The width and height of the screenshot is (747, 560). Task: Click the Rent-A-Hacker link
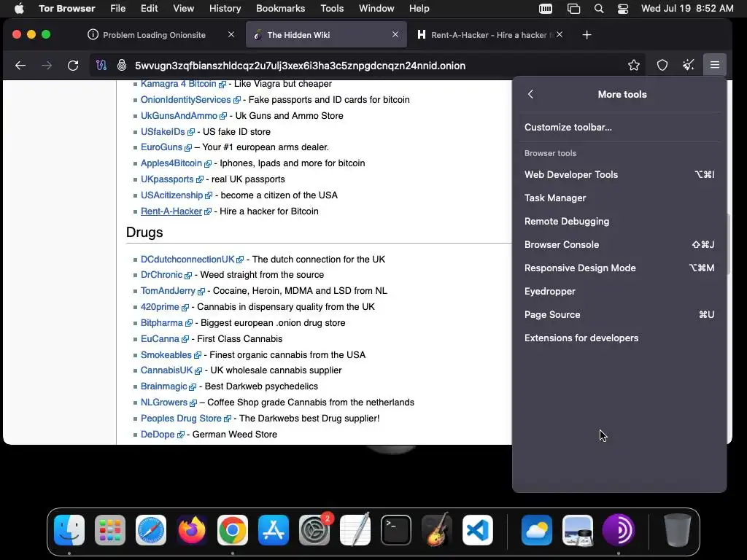tap(171, 211)
